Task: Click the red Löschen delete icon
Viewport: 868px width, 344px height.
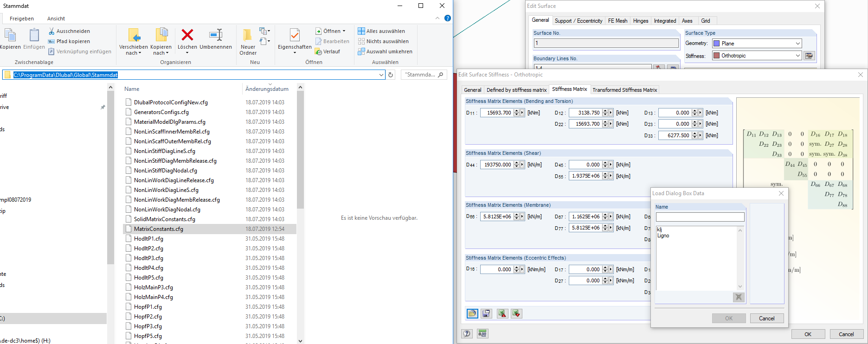Action: pyautogui.click(x=187, y=35)
